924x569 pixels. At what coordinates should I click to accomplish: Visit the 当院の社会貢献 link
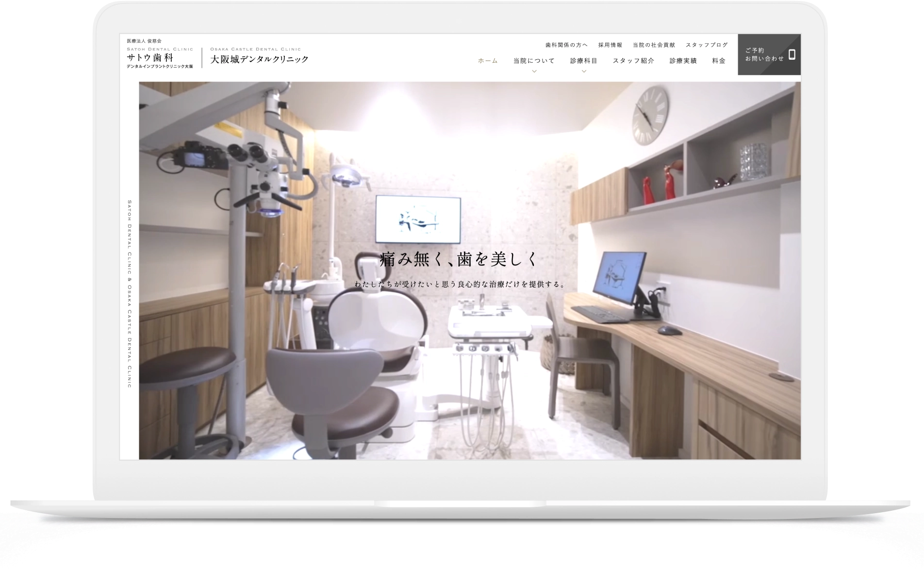[x=654, y=45]
